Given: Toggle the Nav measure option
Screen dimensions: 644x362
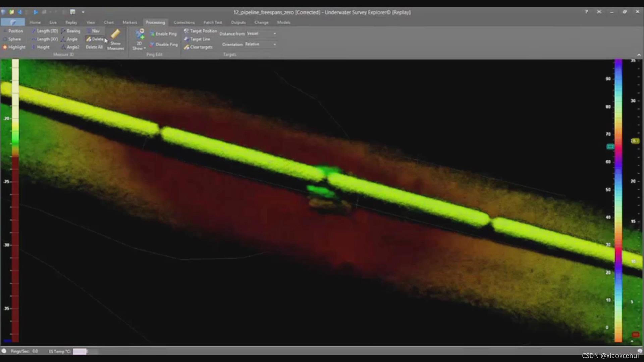Looking at the screenshot, I should point(93,31).
